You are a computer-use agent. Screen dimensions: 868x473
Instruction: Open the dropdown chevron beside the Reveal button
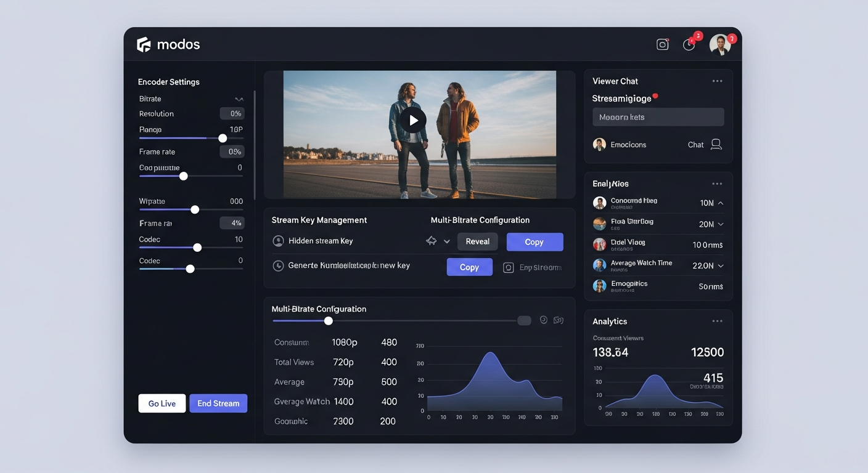446,241
